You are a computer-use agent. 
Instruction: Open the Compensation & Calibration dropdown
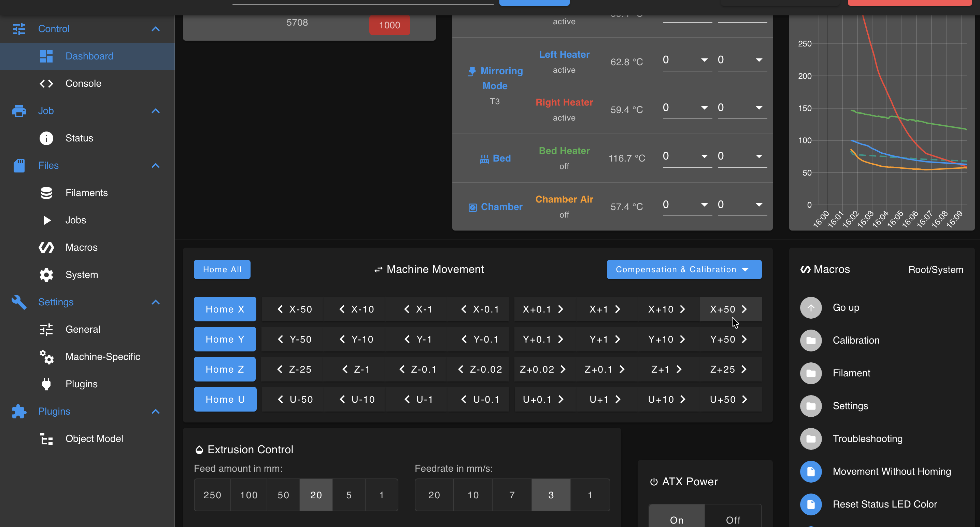pyautogui.click(x=684, y=269)
